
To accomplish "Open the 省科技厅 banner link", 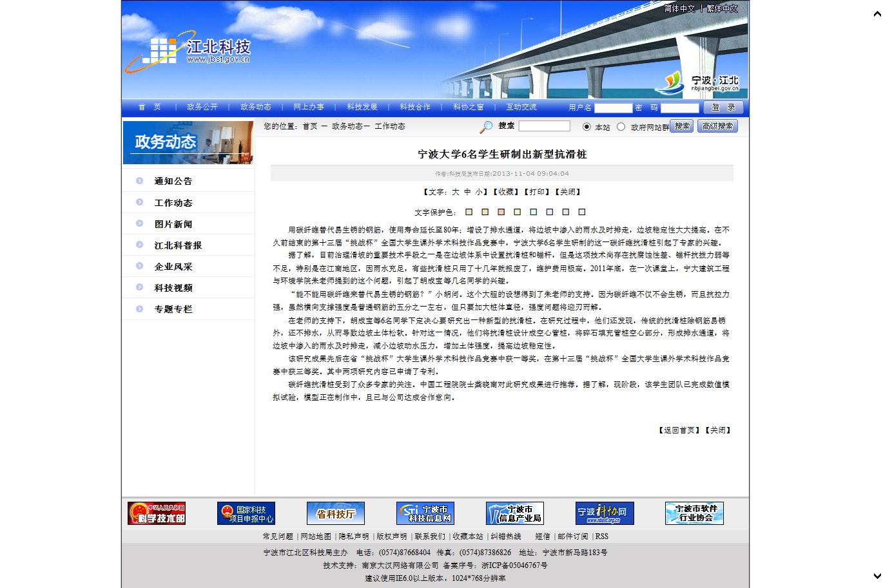I will pos(336,513).
